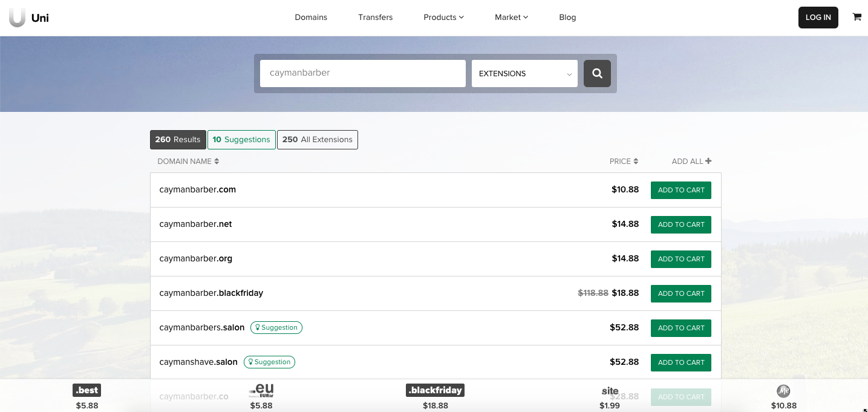The image size is (868, 412).
Task: Add caymanbarbers.salon to cart
Action: point(681,328)
